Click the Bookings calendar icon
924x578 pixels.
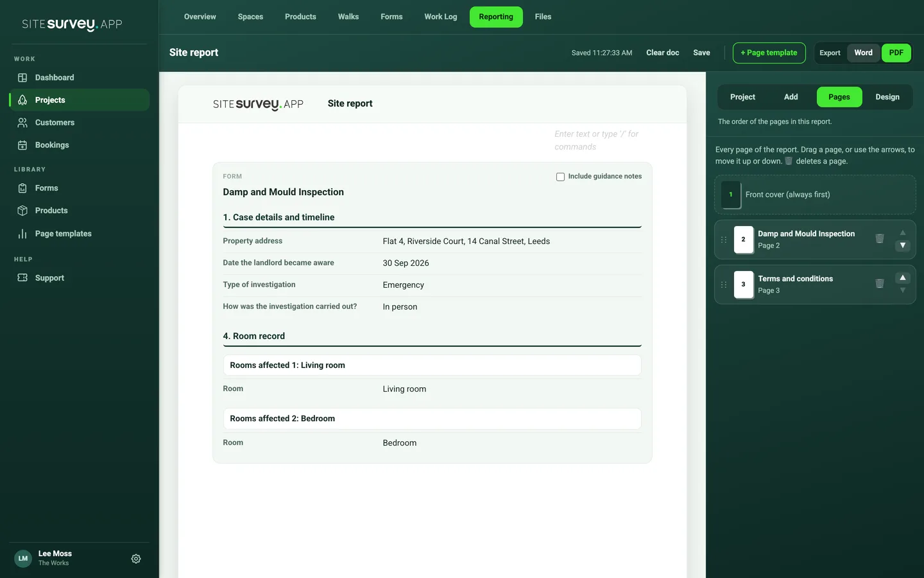click(22, 145)
